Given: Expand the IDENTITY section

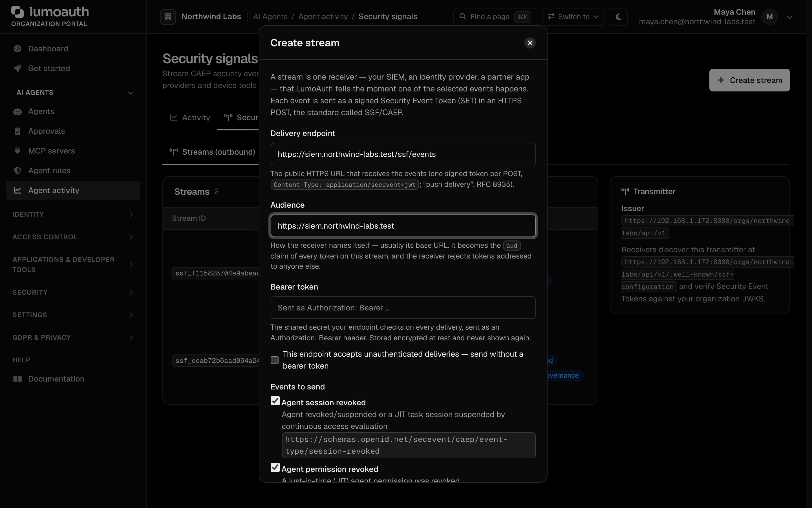Looking at the screenshot, I should 73,214.
